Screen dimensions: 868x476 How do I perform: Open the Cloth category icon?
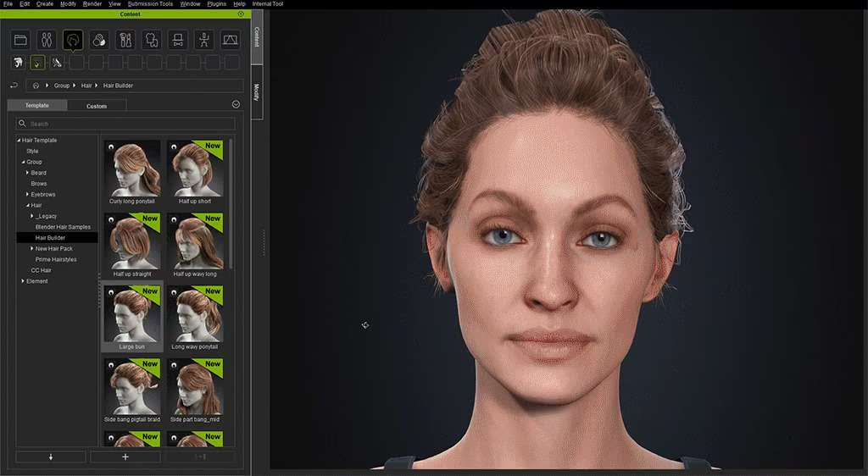[x=152, y=40]
